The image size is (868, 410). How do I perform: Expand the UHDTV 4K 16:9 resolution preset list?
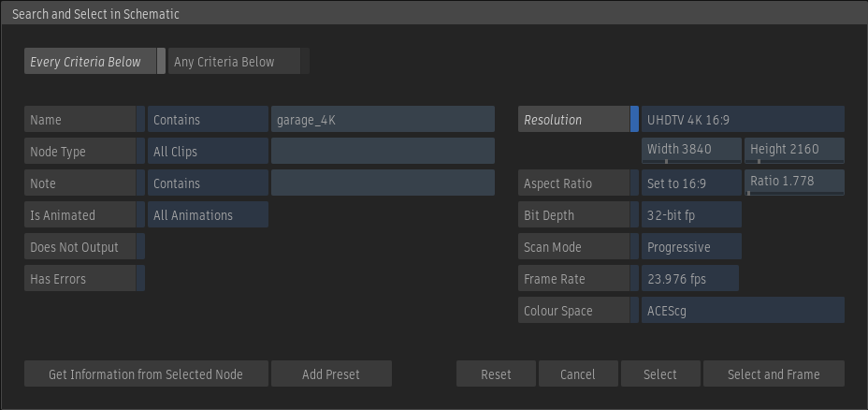[x=743, y=120]
